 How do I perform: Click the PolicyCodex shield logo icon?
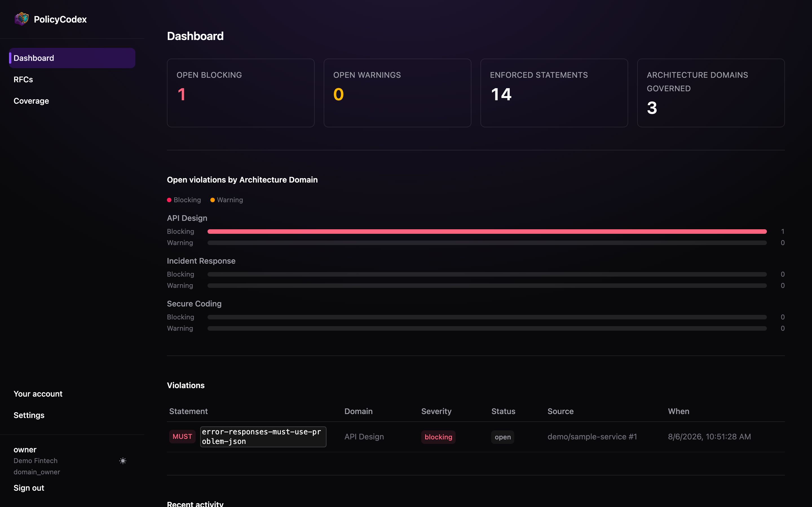tap(22, 19)
